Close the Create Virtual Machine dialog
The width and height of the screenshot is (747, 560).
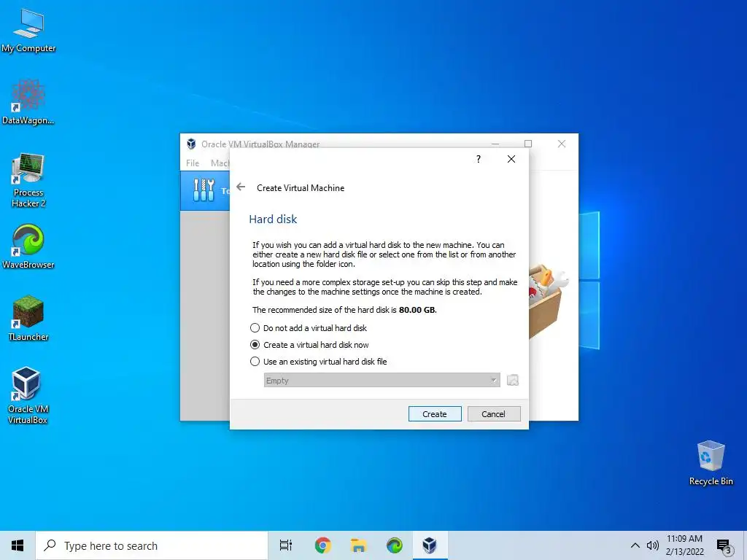511,159
